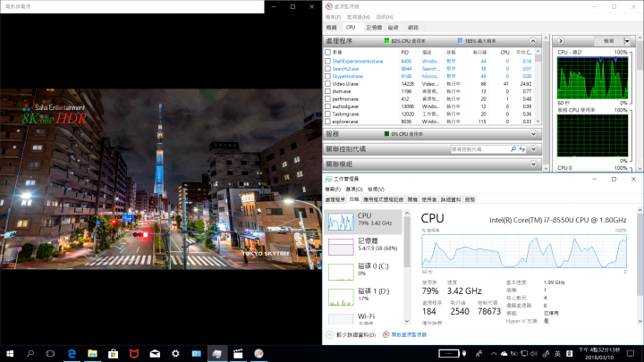Click the volume speaker icon in the tray

click(x=533, y=353)
